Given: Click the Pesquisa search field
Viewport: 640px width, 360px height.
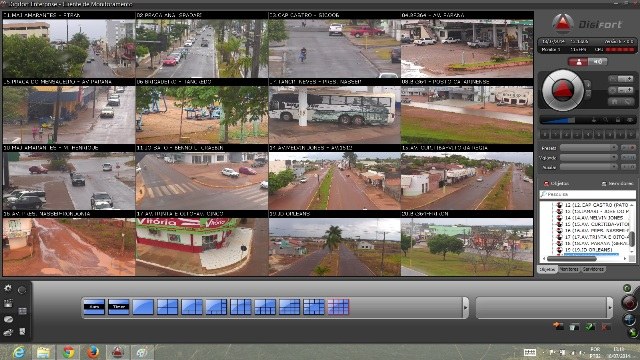Looking at the screenshot, I should click(587, 194).
